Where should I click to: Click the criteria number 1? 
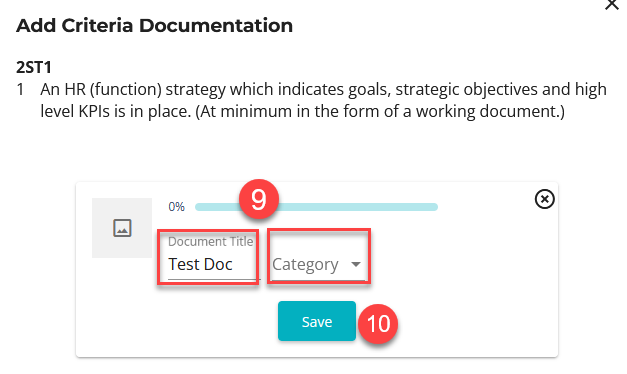20,89
